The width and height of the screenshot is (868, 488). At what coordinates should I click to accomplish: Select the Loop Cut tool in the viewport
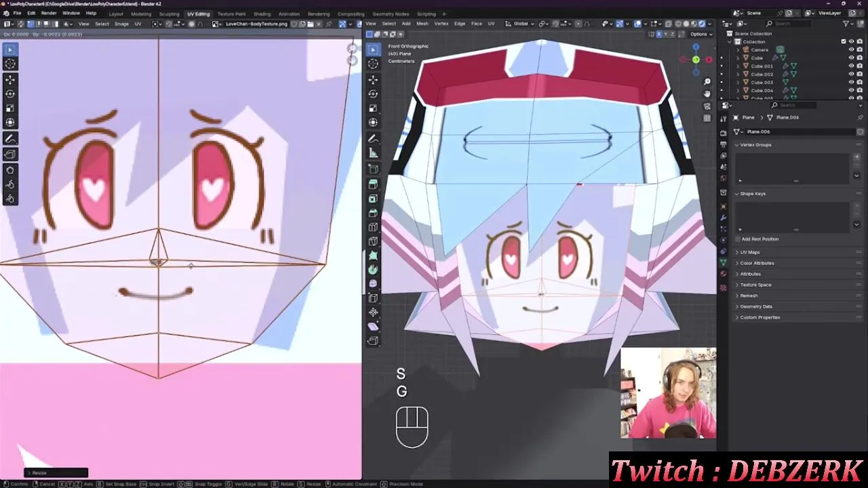point(373,227)
